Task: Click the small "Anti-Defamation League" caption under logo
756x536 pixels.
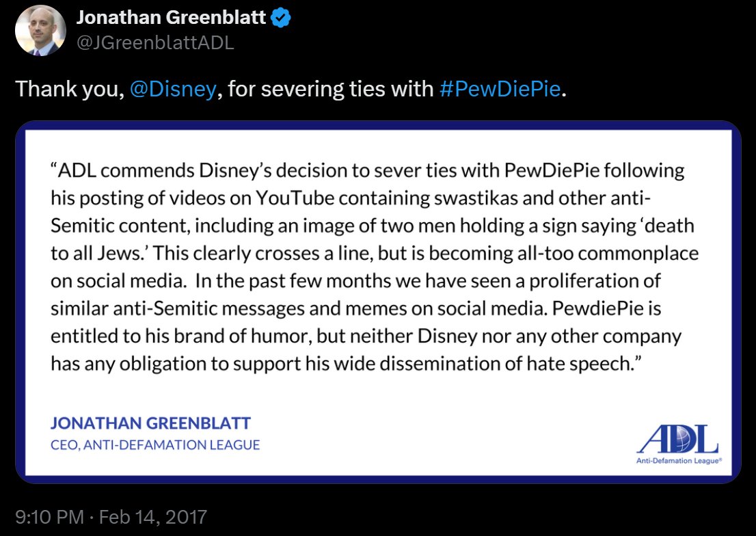Action: click(678, 461)
